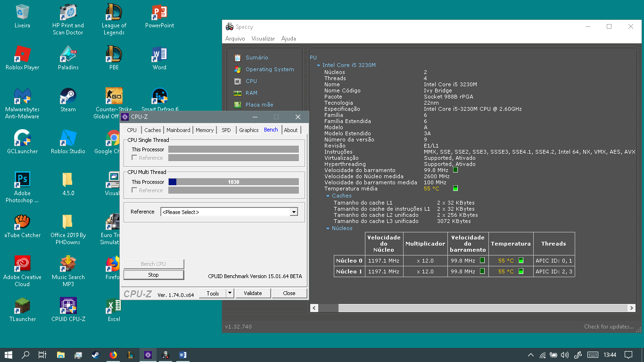The height and width of the screenshot is (362, 644).
Task: Launch Roblox Studio shortcut
Action: tap(68, 142)
